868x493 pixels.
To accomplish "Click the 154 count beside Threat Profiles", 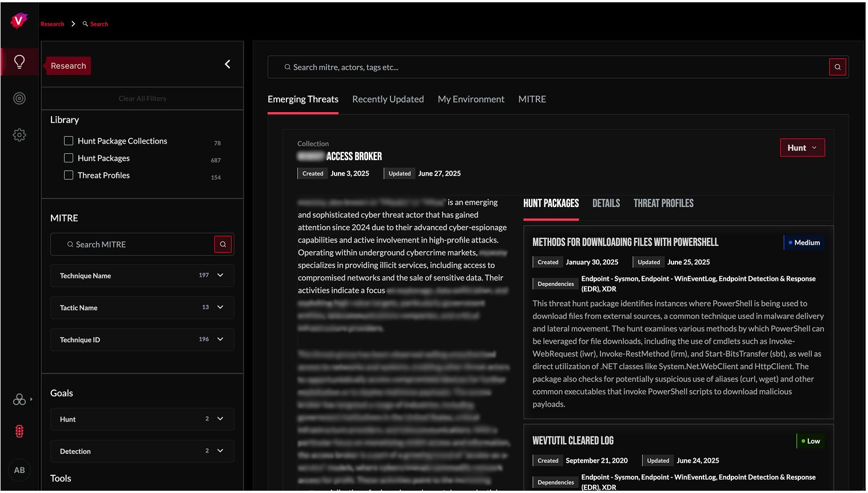I will pos(216,177).
